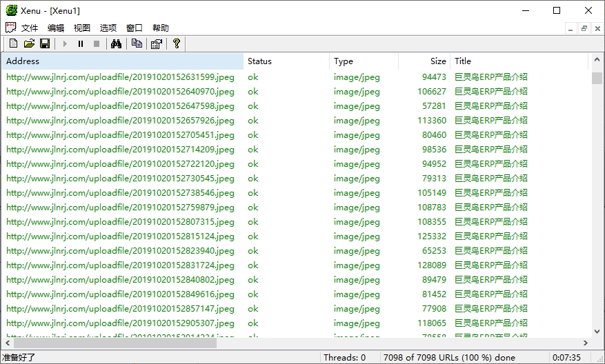Click the Status column header
The image size is (605, 364).
tap(286, 61)
